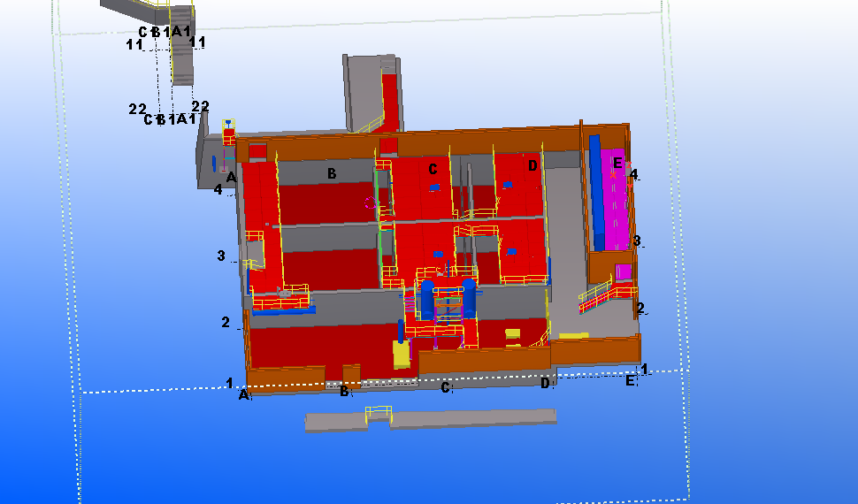Screen dimensions: 858x504
Task: Select the gray staircase near the 11 grid labels
Action: tap(183, 45)
